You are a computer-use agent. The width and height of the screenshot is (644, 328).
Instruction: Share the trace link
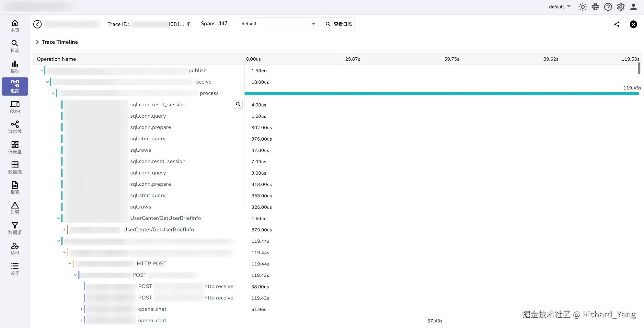pyautogui.click(x=617, y=24)
